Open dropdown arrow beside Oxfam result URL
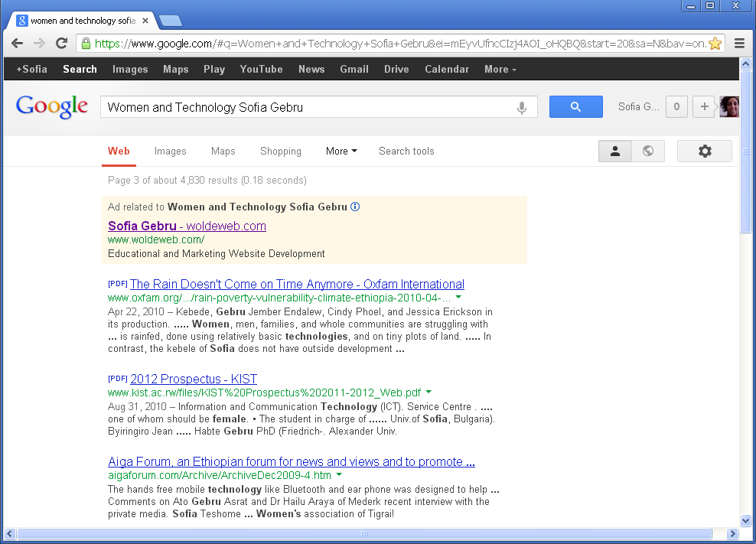The image size is (756, 544). [x=458, y=297]
